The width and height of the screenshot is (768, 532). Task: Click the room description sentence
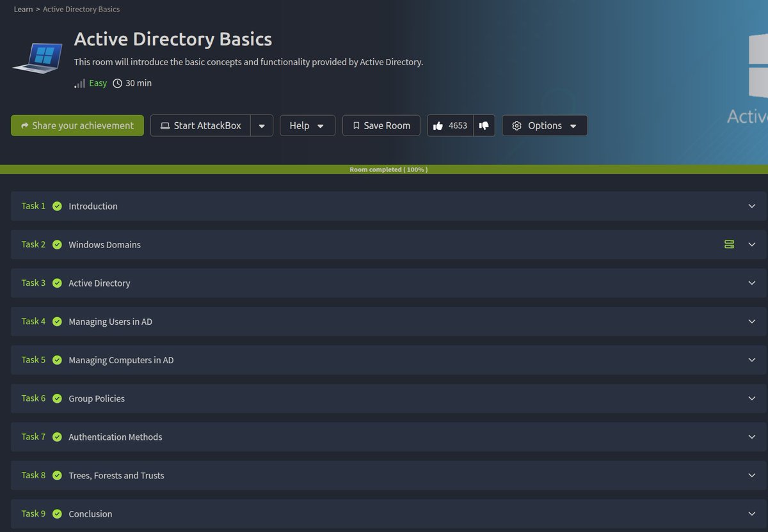coord(248,62)
